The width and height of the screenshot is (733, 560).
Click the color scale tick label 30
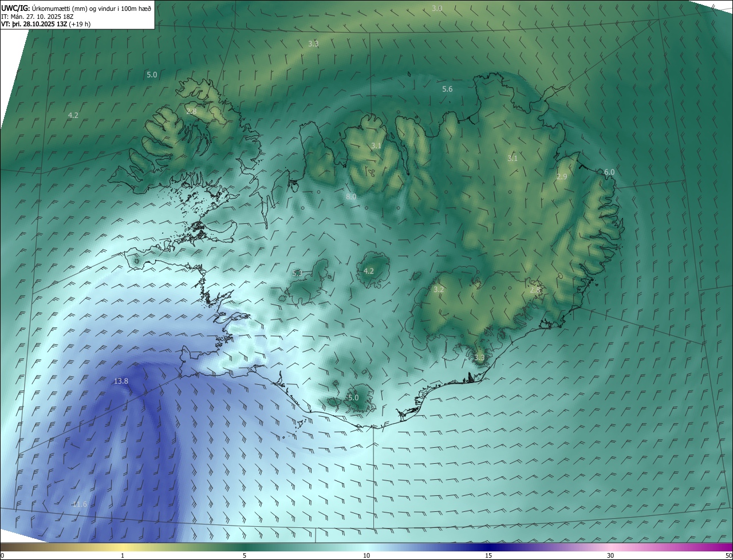[610, 555]
